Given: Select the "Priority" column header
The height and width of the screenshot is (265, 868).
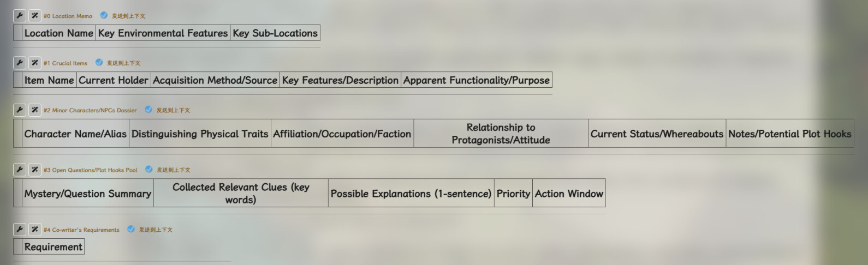Looking at the screenshot, I should coord(513,194).
